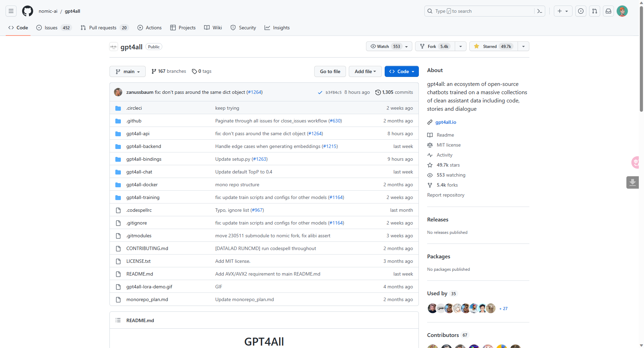The image size is (644, 348).
Task: Open the Actions tab
Action: pos(150,28)
